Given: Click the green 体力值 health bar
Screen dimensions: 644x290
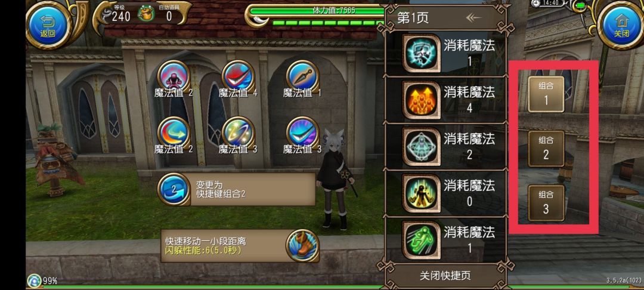Looking at the screenshot, I should [x=316, y=11].
